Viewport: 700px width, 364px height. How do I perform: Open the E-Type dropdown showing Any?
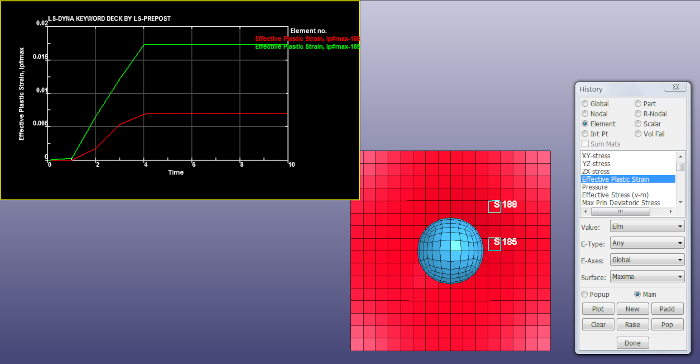[x=647, y=243]
